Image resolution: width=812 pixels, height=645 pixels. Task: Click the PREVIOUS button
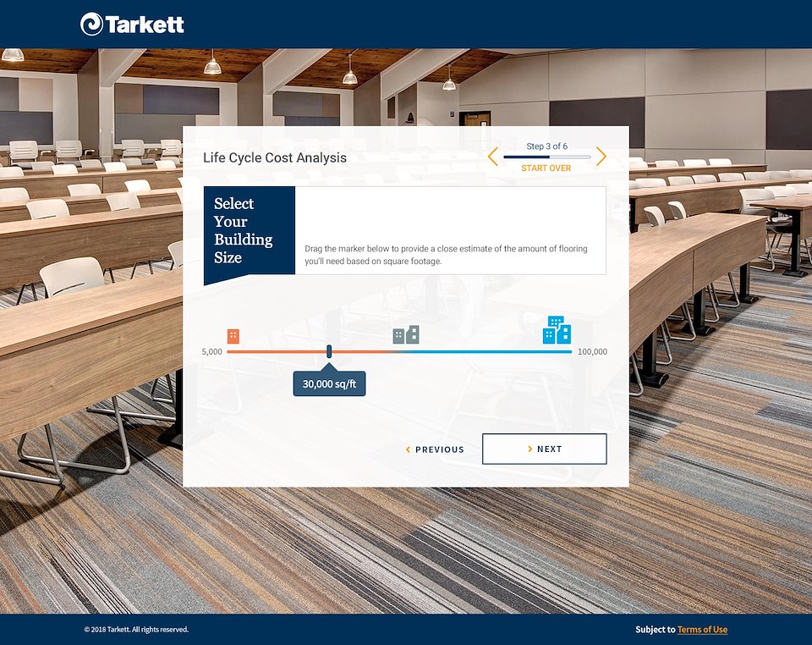pos(435,449)
